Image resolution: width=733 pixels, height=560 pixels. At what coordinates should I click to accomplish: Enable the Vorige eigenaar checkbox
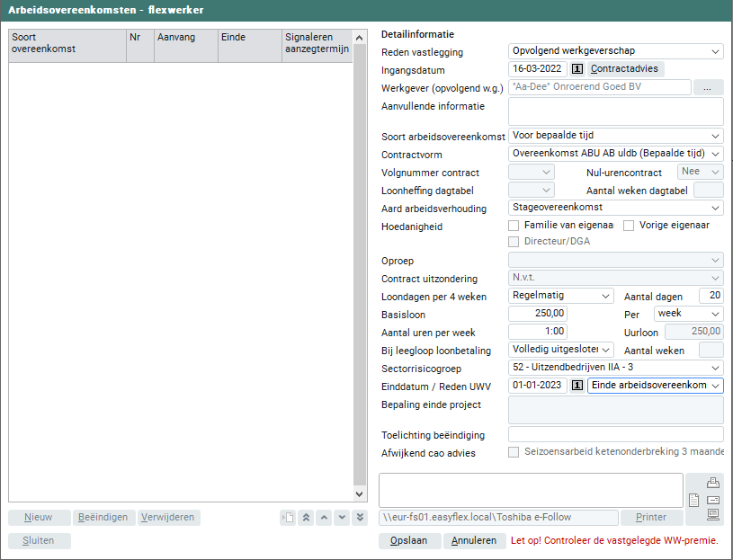click(x=630, y=226)
